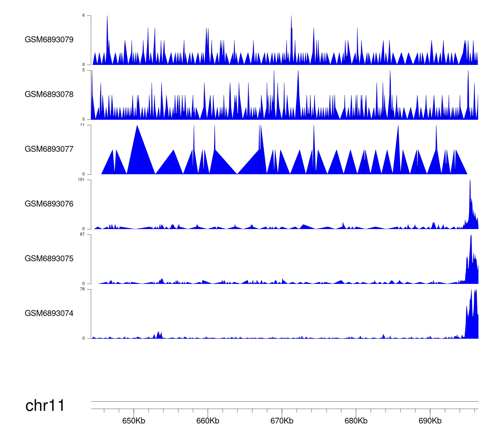Click the 11 y-axis maximum label
The width and height of the screenshot is (504, 444).
[x=82, y=125]
